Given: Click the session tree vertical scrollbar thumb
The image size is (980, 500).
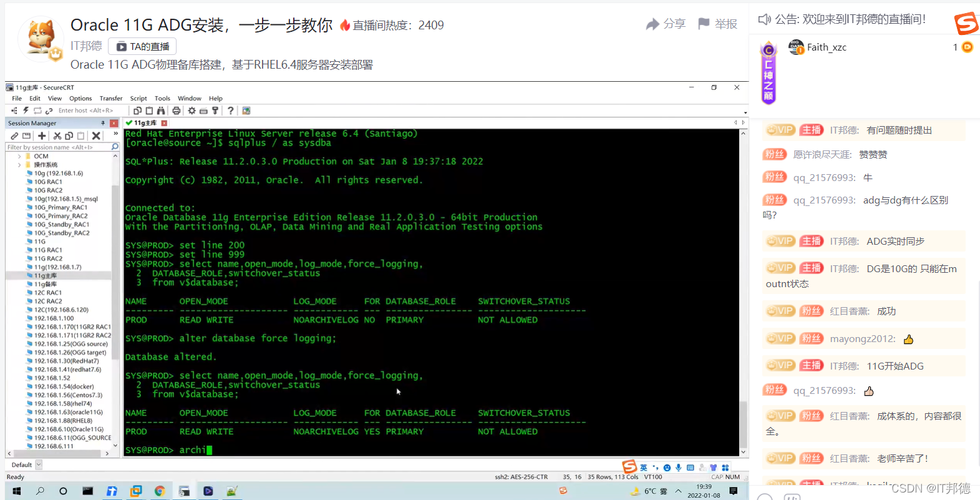Looking at the screenshot, I should (115, 272).
